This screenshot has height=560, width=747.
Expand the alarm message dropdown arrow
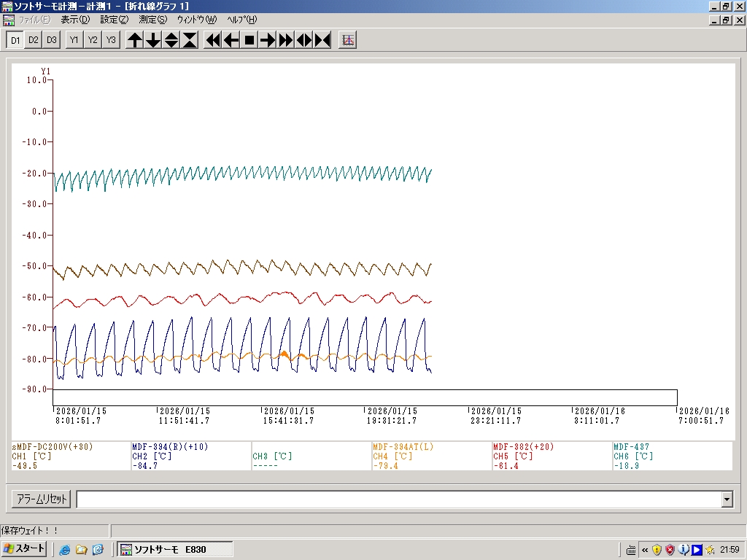point(727,499)
